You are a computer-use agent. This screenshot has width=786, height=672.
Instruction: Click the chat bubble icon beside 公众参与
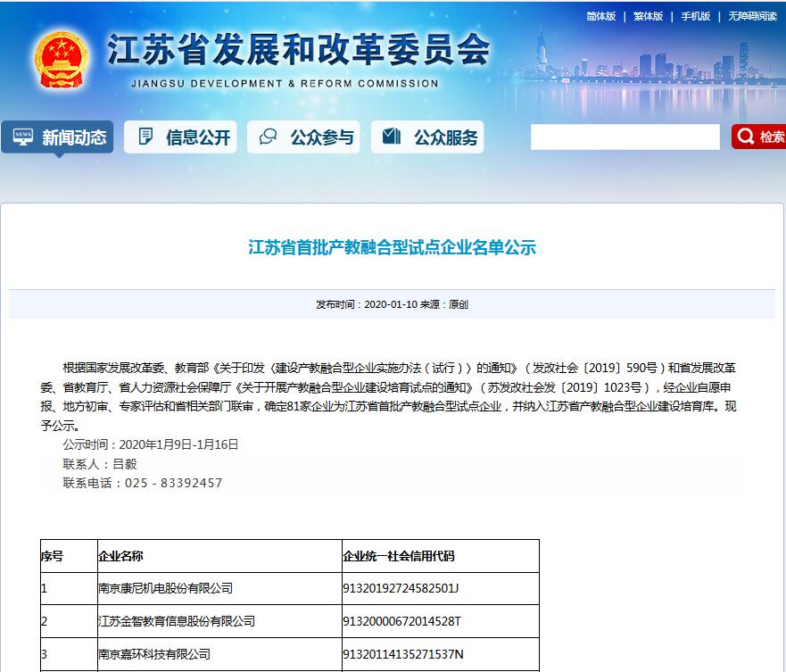click(268, 137)
